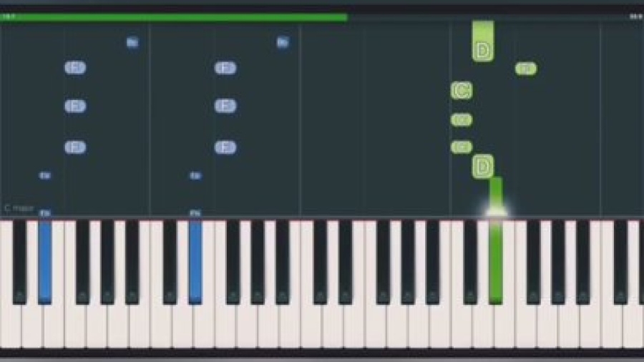Click the elapsed time label at top left
The image size is (644, 362).
tap(9, 17)
